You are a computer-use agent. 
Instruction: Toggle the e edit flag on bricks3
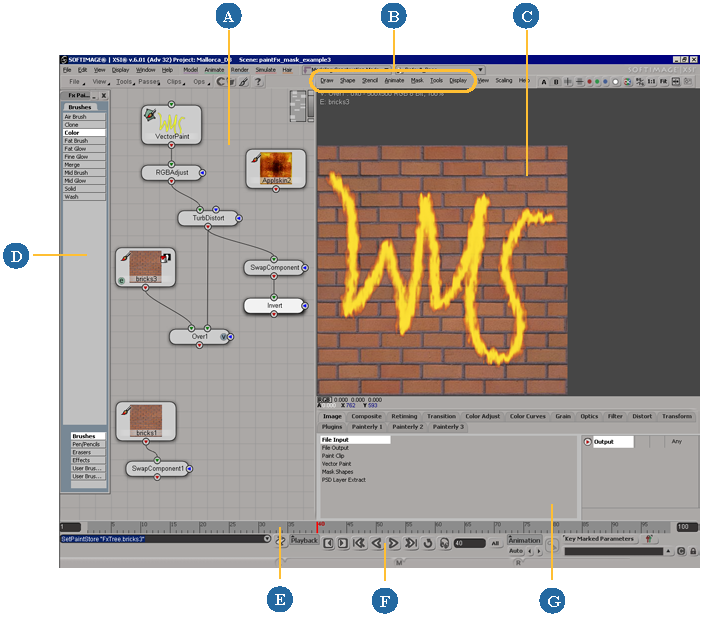click(121, 281)
